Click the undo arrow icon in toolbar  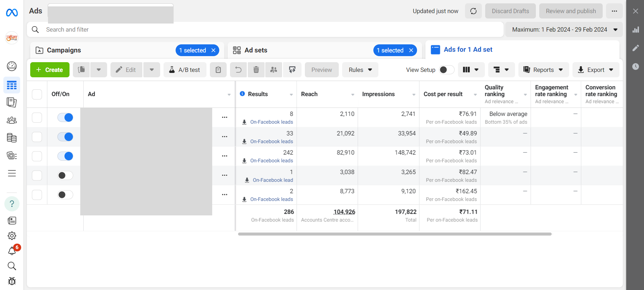(x=238, y=70)
